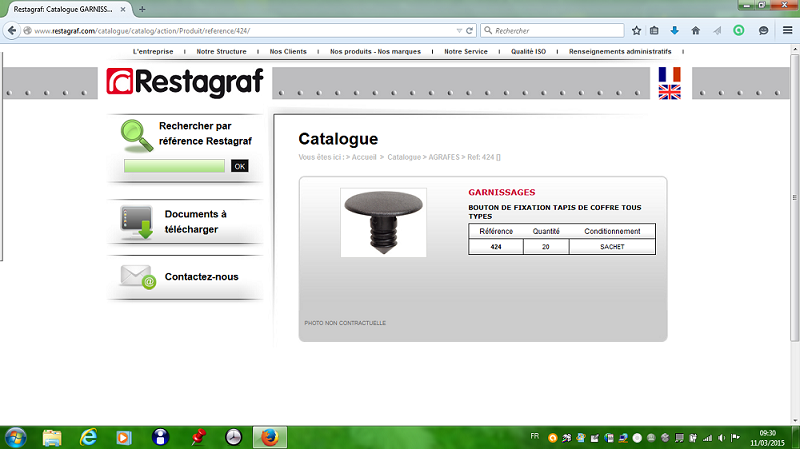Focus the Restagraf reference search field
This screenshot has height=449, width=800.
(174, 166)
